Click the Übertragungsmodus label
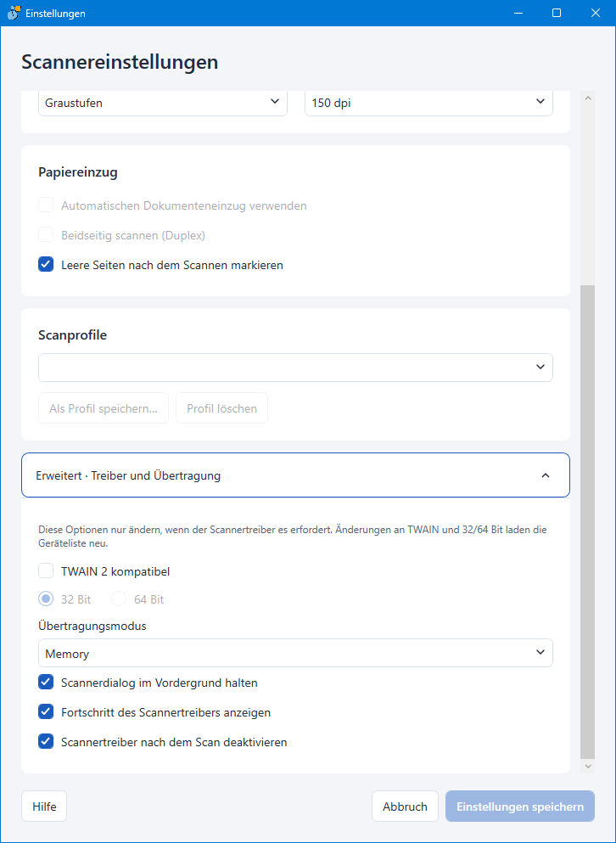 tap(92, 626)
